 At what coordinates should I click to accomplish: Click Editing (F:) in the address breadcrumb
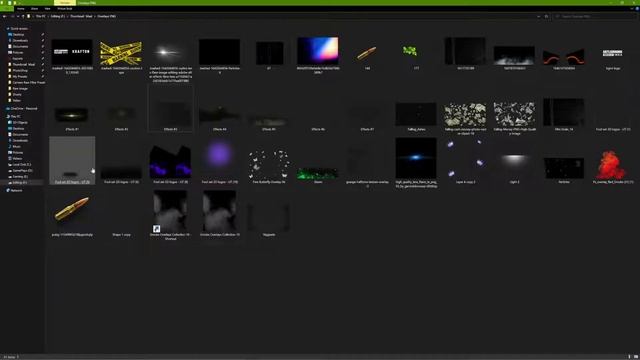coord(58,16)
